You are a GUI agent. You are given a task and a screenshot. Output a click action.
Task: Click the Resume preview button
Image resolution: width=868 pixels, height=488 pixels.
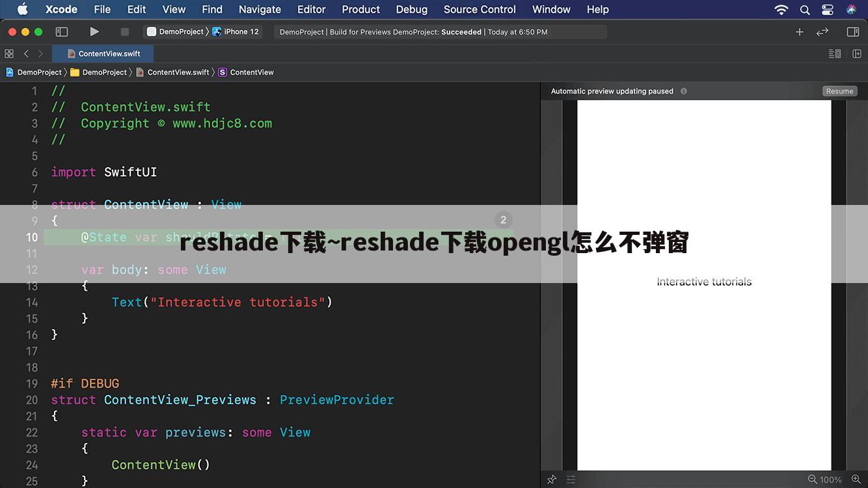[x=839, y=91]
